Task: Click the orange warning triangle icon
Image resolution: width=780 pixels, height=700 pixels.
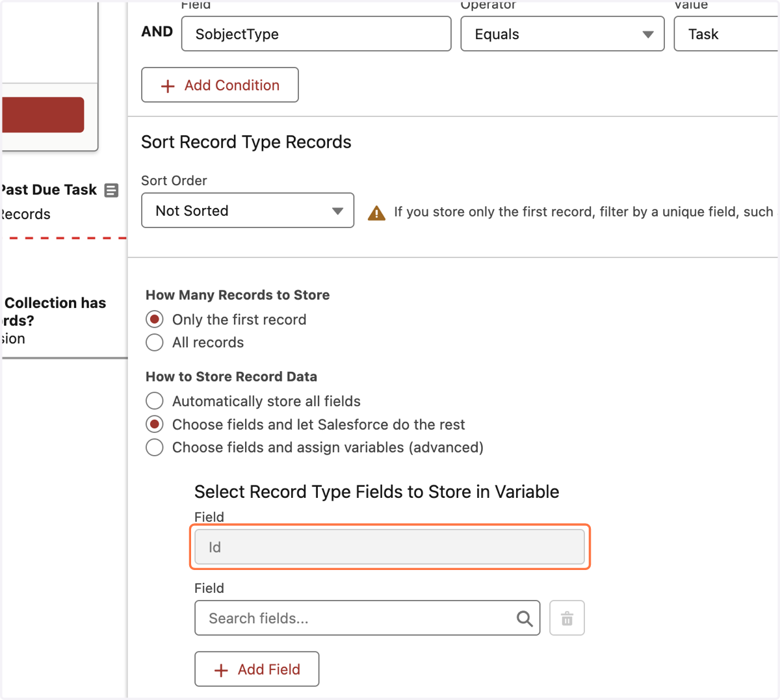Action: (376, 213)
